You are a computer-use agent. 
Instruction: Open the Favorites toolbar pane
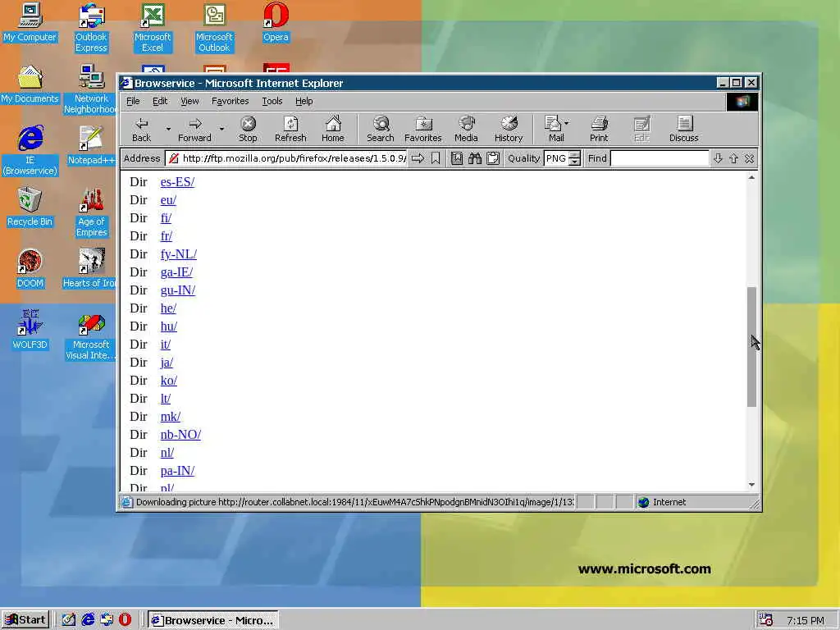pos(422,130)
